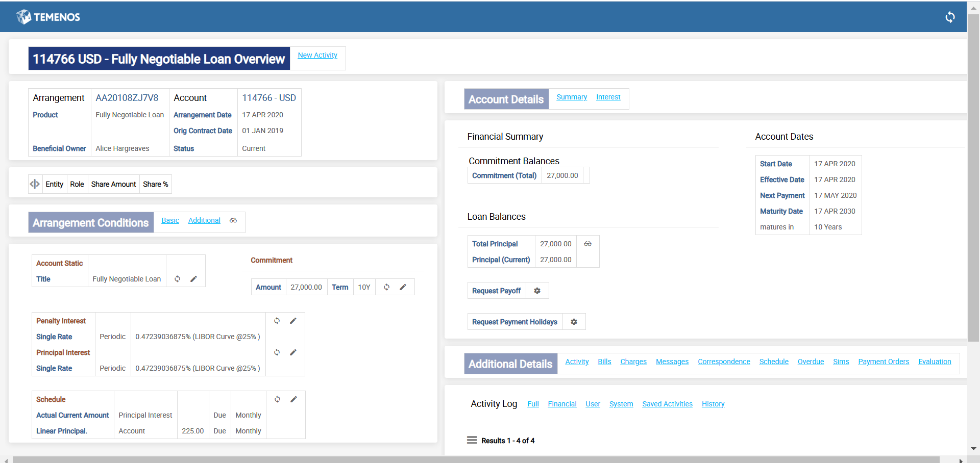
Task: Open the Results list menu icon
Action: click(472, 440)
